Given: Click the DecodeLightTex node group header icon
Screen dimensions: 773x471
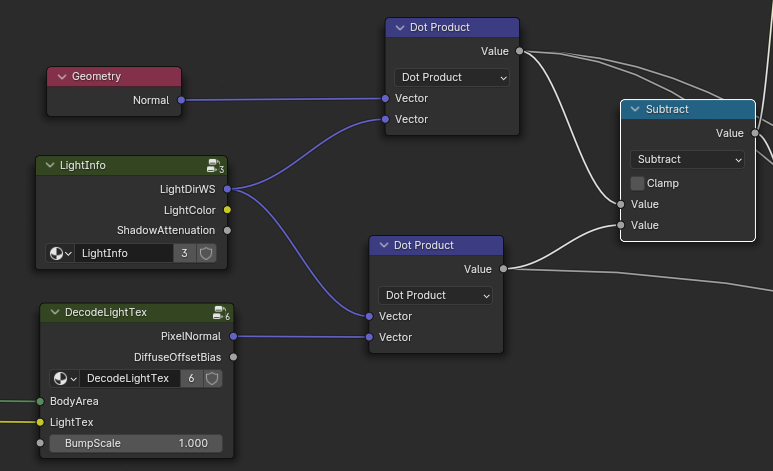Looking at the screenshot, I should point(220,313).
